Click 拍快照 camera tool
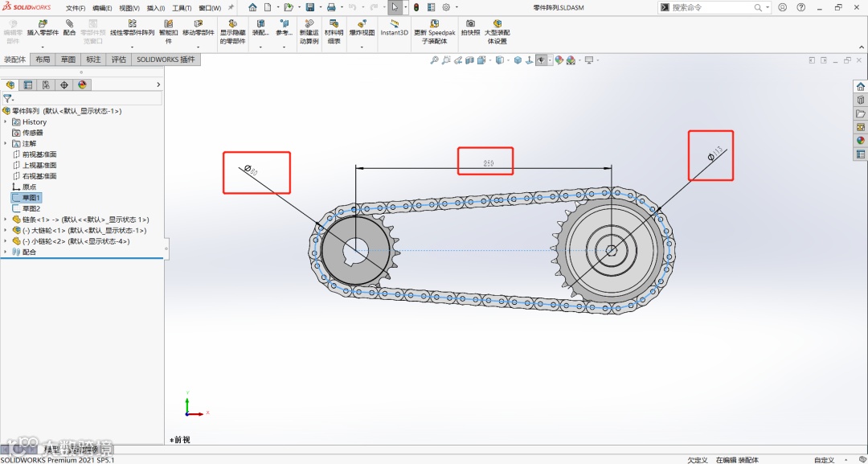Screen dimensions: 868x464 [x=470, y=28]
